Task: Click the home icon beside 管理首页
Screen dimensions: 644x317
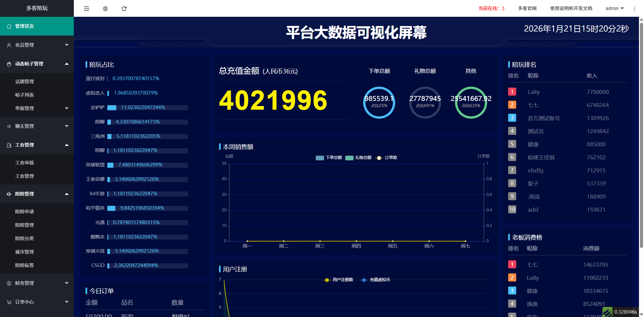Action: tap(9, 26)
